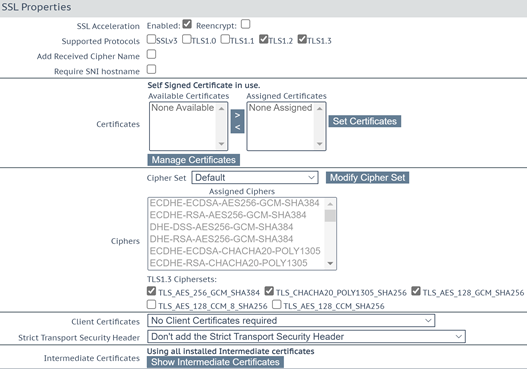Open the Client Certificates dropdown
Image resolution: width=527 pixels, height=369 pixels.
(291, 321)
